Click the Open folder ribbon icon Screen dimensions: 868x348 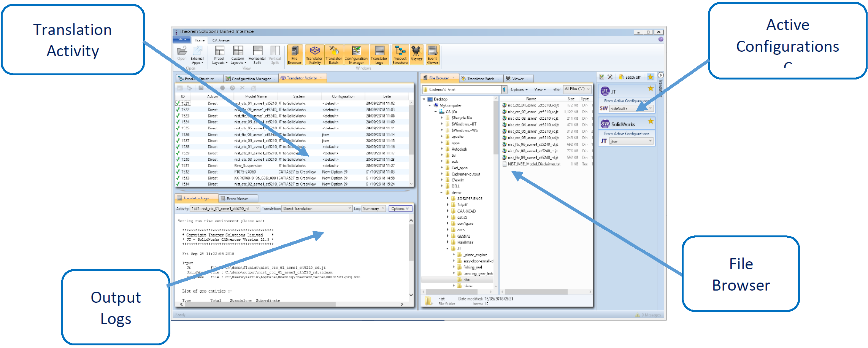182,53
